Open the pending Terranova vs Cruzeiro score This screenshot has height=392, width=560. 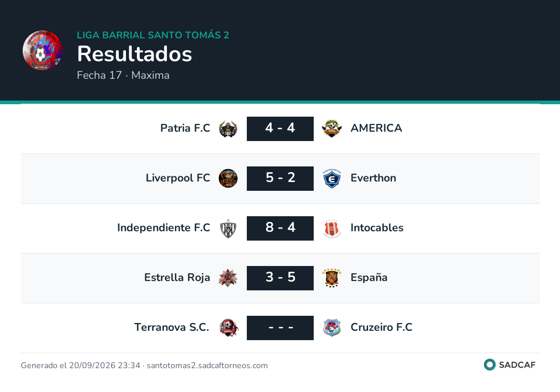click(280, 328)
